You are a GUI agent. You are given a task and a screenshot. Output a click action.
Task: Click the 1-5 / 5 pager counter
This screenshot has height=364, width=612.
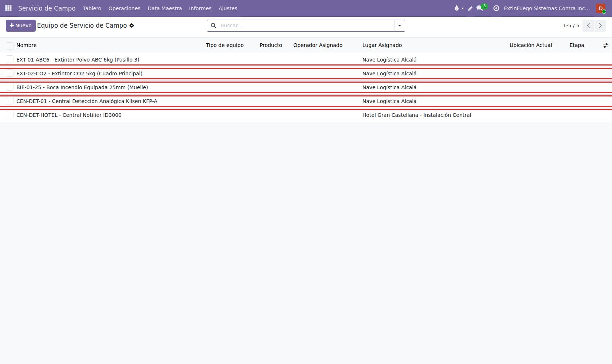571,25
